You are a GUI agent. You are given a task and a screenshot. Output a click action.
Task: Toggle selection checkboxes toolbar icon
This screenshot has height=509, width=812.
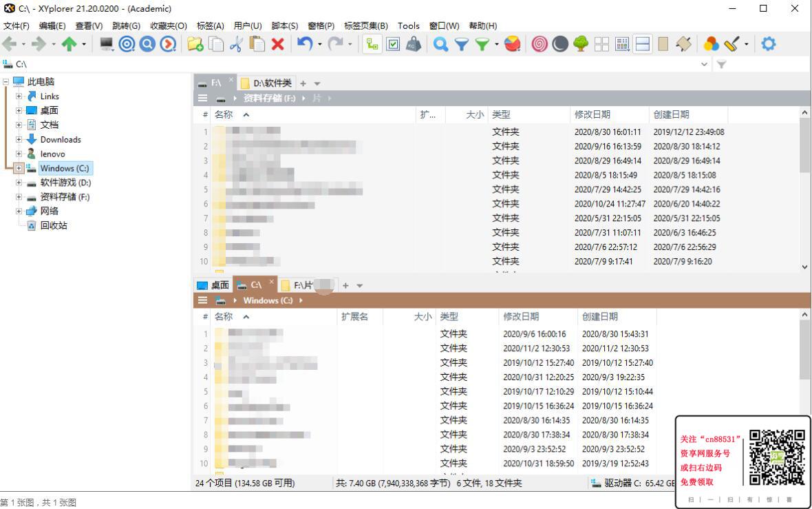393,44
